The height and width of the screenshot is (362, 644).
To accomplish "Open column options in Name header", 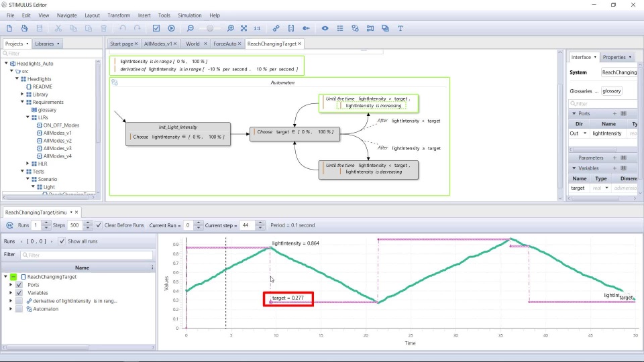I will click(x=152, y=267).
